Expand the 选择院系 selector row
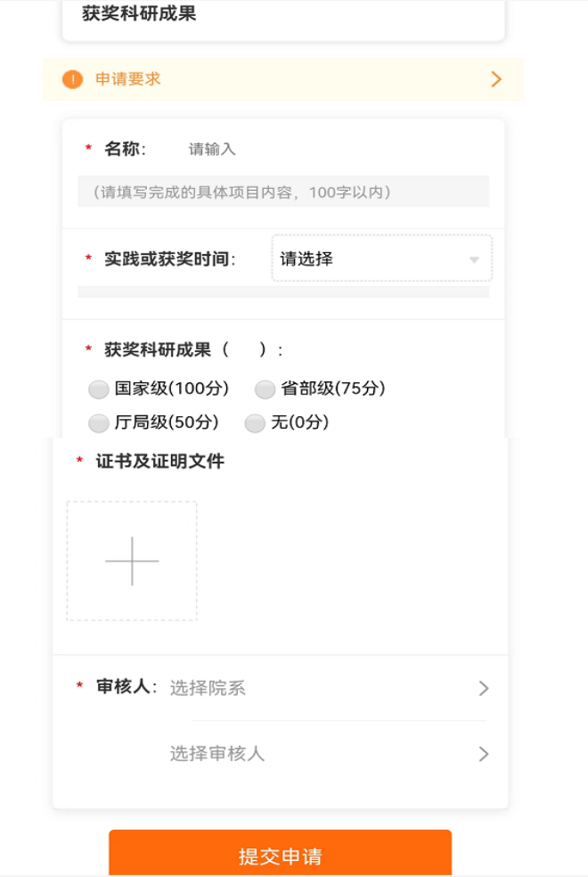This screenshot has height=877, width=588. click(330, 689)
